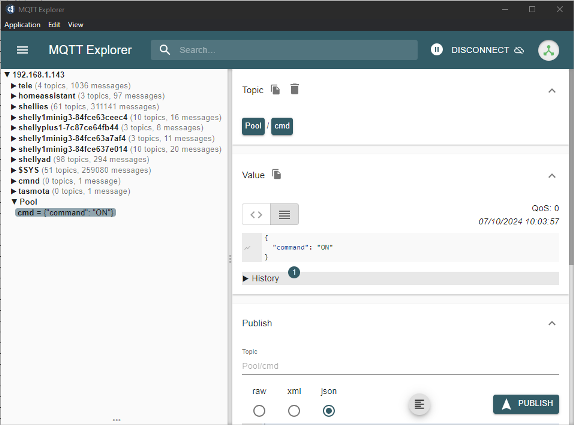Select shelly1minig3-84fce637e014 topic
The width and height of the screenshot is (574, 425).
(73, 149)
